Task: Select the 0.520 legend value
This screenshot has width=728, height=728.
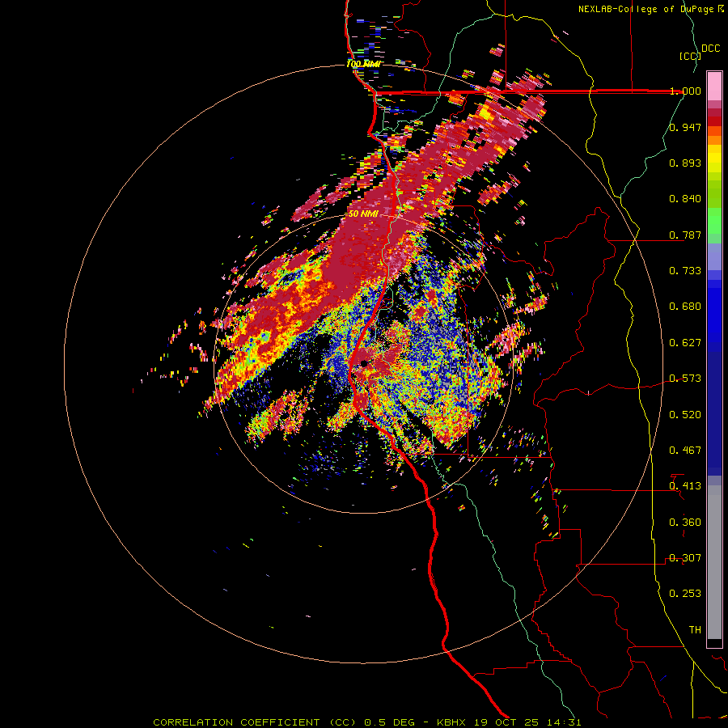Action: click(x=685, y=415)
